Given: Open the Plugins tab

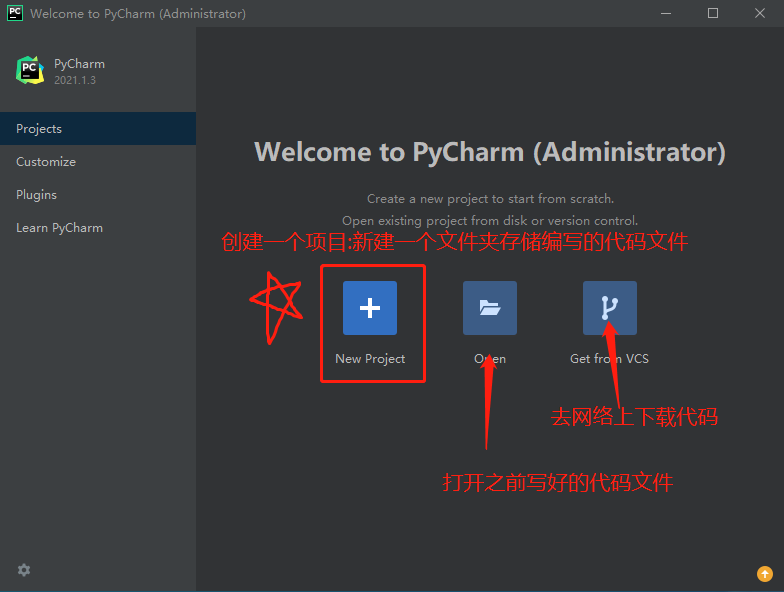Looking at the screenshot, I should pos(98,194).
